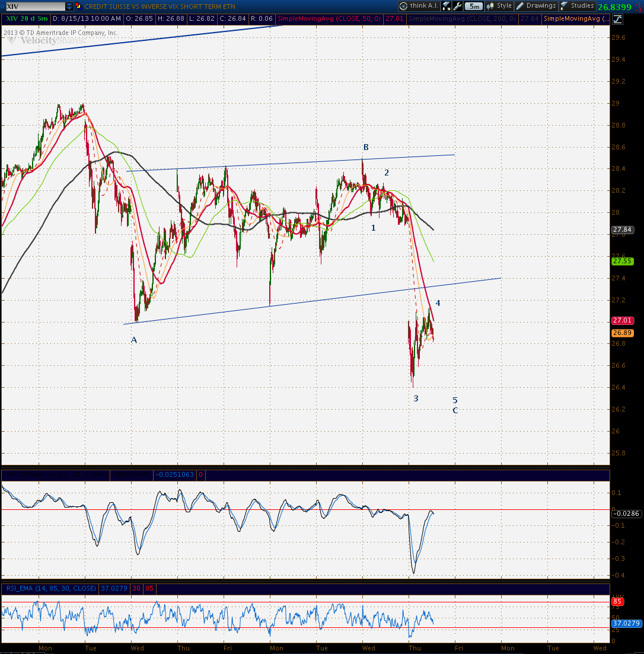644x654 pixels.
Task: Click the curve icon beside SimpleMovingAvg labels
Action: pos(617,19)
